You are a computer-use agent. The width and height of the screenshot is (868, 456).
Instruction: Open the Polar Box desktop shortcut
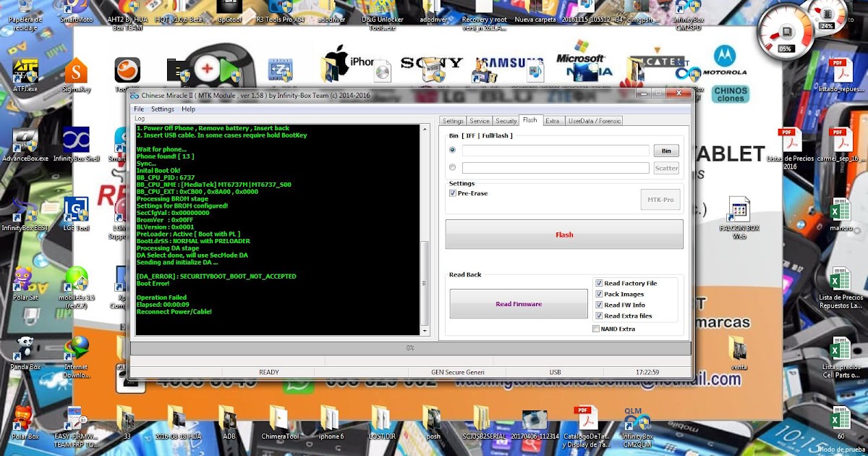point(25,422)
